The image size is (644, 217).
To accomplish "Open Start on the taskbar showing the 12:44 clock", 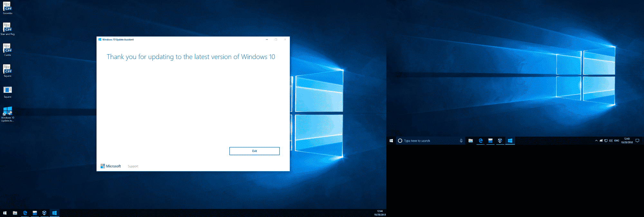I will (5, 213).
